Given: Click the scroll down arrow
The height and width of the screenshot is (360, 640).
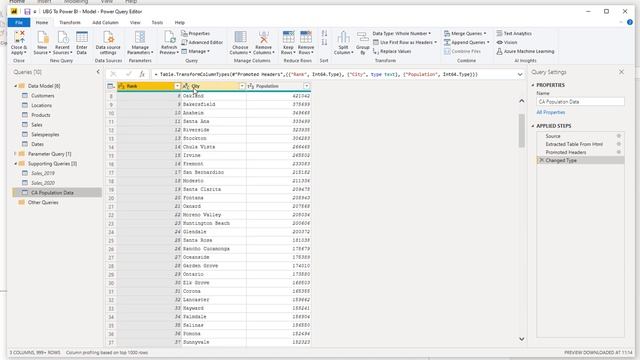Looking at the screenshot, I should pyautogui.click(x=522, y=339).
